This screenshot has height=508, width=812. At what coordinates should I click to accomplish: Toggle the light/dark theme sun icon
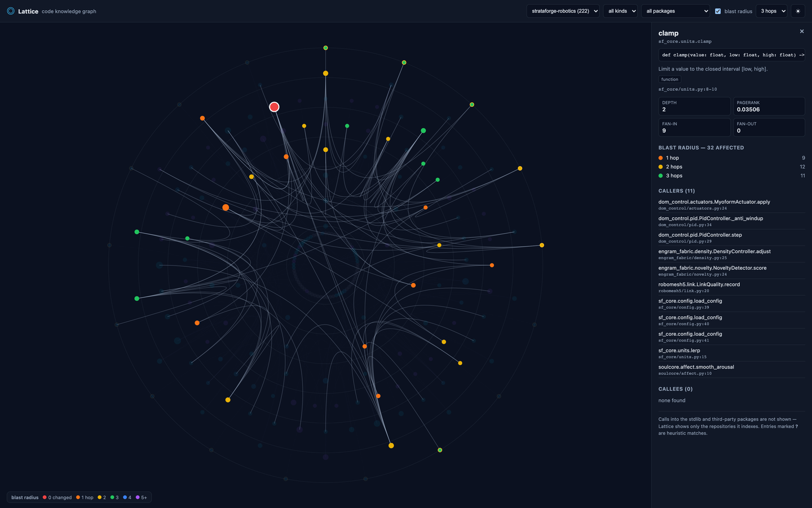pyautogui.click(x=798, y=11)
